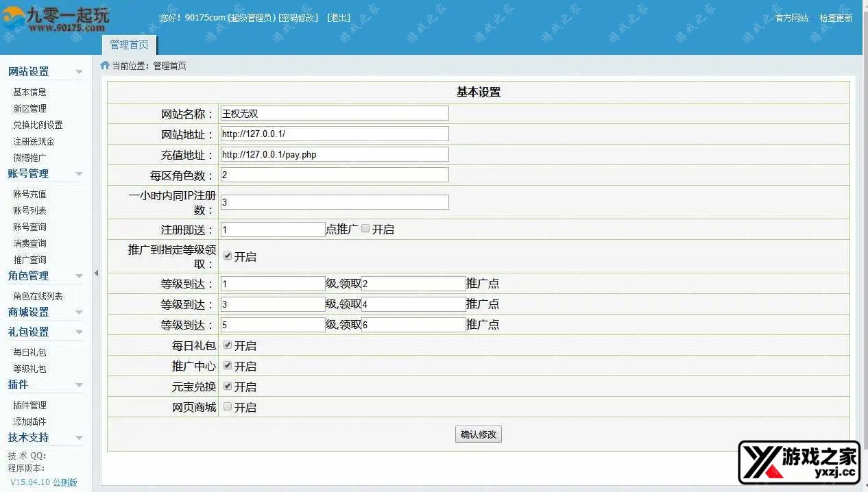Screen dimensions: 868x492
Task: Open 角色在线列表 in the sidebar
Action: tap(38, 296)
